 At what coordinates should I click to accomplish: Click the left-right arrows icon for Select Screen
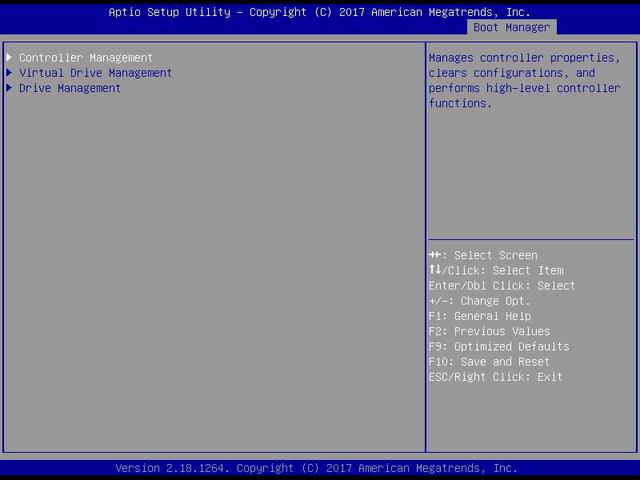(x=435, y=256)
